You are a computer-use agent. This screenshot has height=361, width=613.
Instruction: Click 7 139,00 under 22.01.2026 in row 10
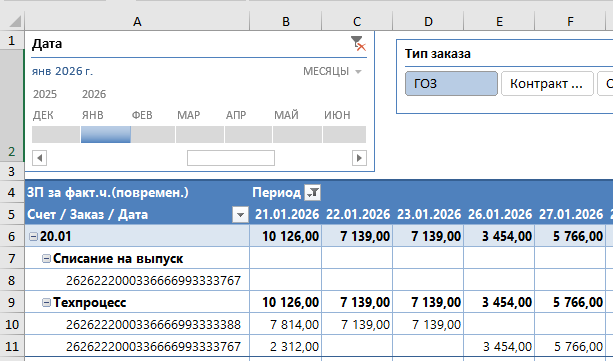(x=357, y=324)
